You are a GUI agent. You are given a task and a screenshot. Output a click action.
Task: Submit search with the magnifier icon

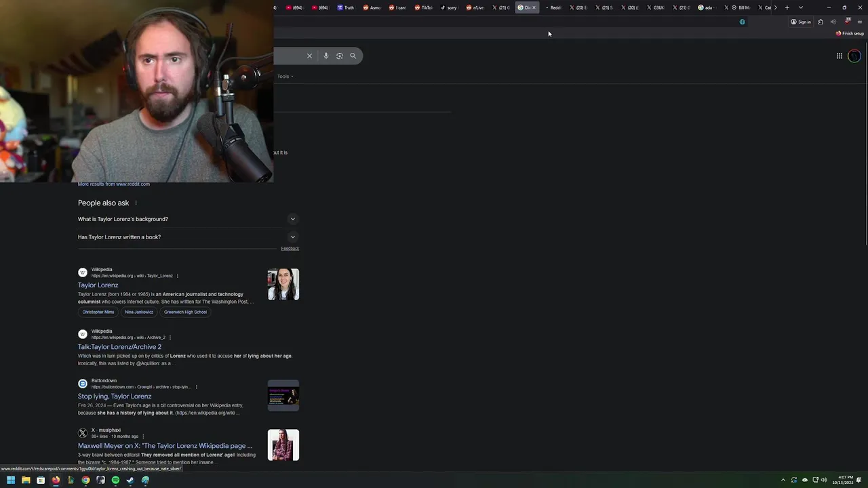[353, 56]
